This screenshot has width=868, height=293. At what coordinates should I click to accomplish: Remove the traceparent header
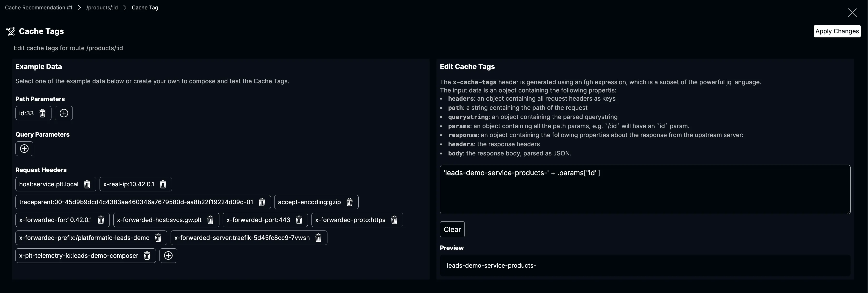click(262, 202)
